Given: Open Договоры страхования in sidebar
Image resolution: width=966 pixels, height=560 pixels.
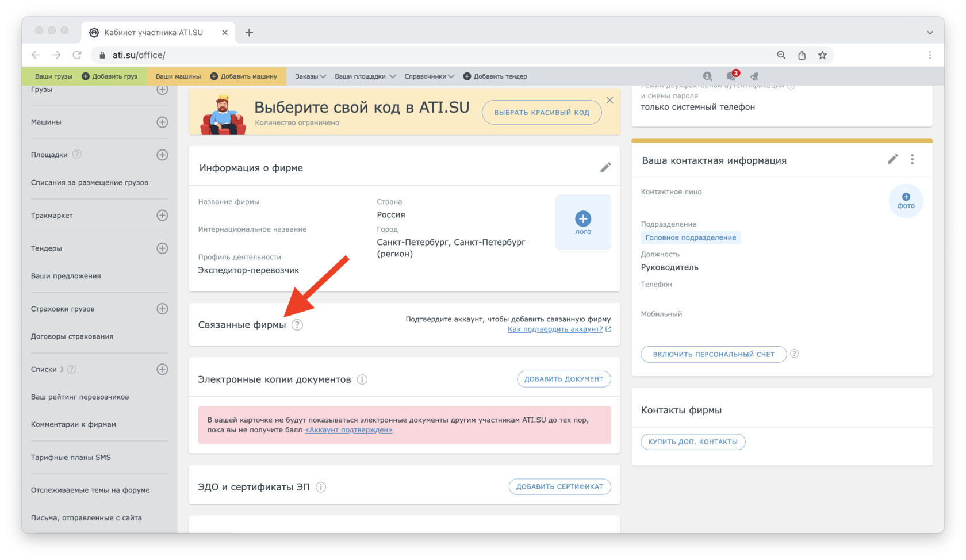Looking at the screenshot, I should (72, 336).
